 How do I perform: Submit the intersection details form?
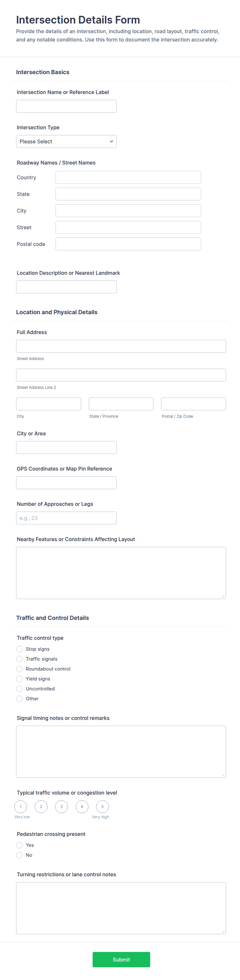121,960
